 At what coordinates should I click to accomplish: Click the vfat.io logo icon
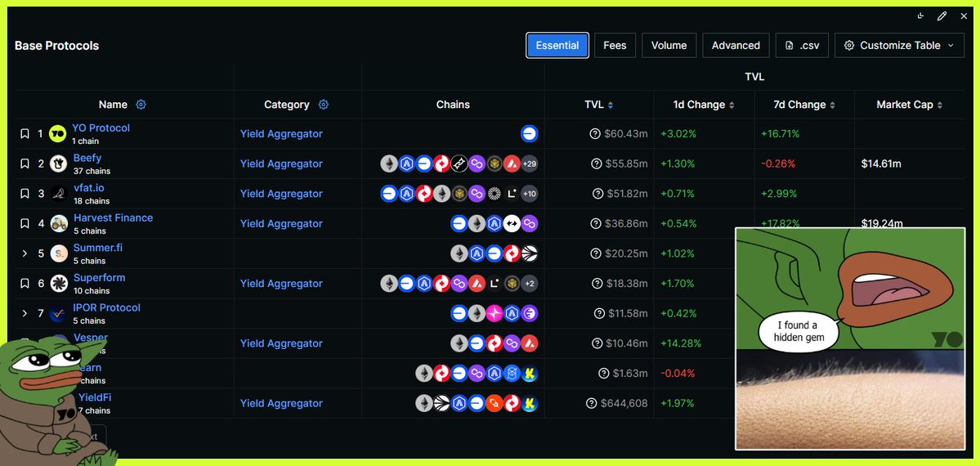point(58,194)
